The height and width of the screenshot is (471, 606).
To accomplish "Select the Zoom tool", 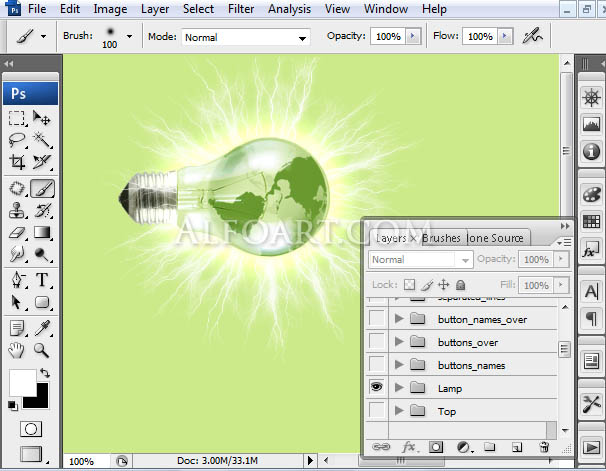I will click(x=42, y=350).
